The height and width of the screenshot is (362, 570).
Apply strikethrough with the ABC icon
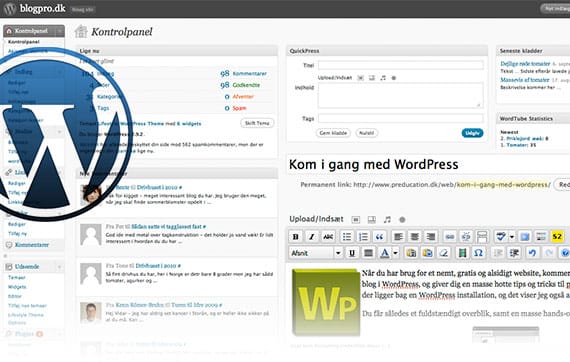(x=328, y=237)
